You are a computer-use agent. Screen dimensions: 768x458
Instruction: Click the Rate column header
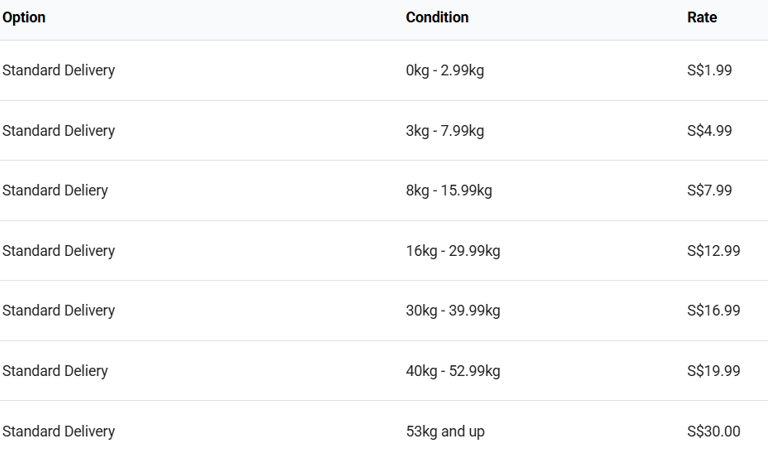pyautogui.click(x=702, y=17)
